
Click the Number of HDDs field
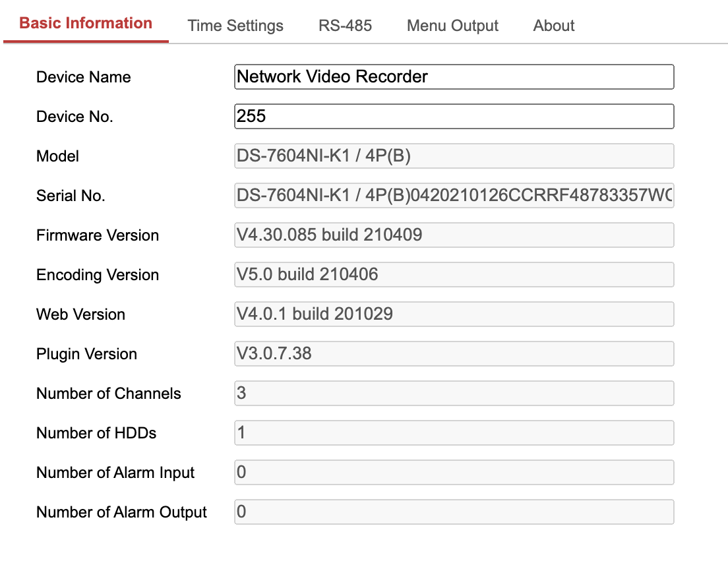click(x=454, y=432)
